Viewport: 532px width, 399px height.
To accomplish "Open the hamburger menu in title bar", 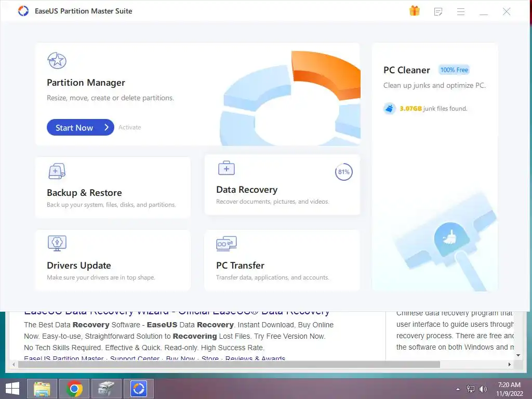I will [x=461, y=12].
